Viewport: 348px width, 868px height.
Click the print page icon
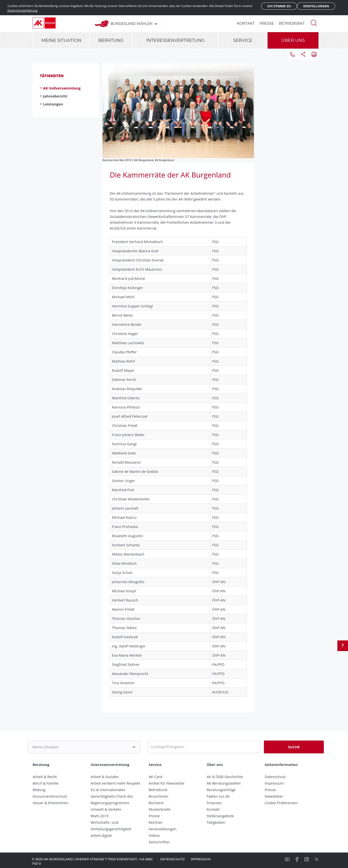(x=314, y=54)
